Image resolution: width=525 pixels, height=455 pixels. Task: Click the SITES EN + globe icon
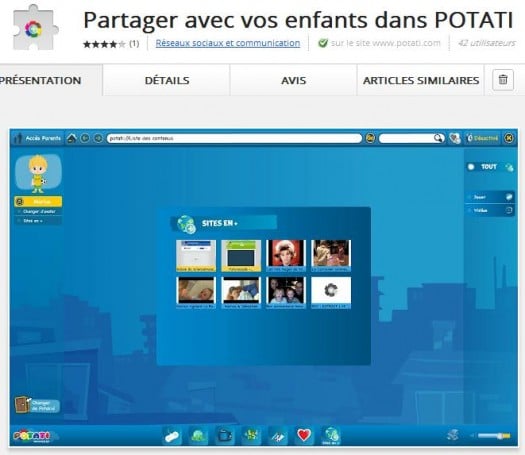click(x=186, y=224)
